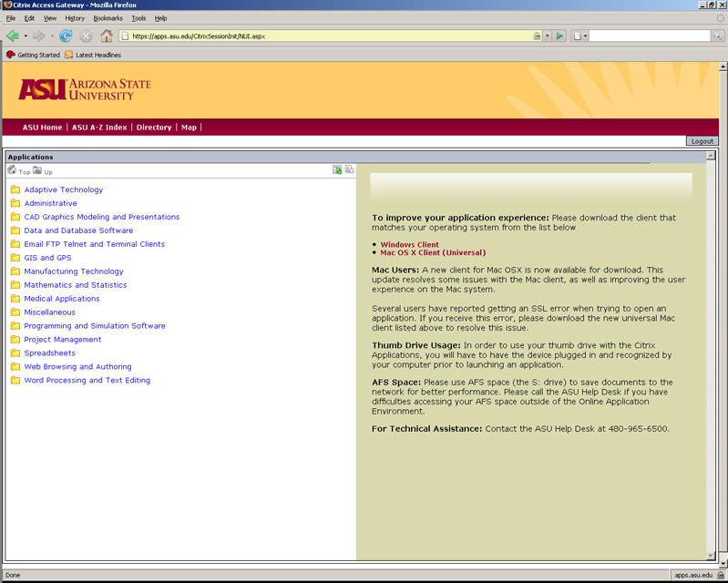The image size is (728, 583).
Task: Click the Latest Headlines RSS feed icon
Action: tap(68, 55)
